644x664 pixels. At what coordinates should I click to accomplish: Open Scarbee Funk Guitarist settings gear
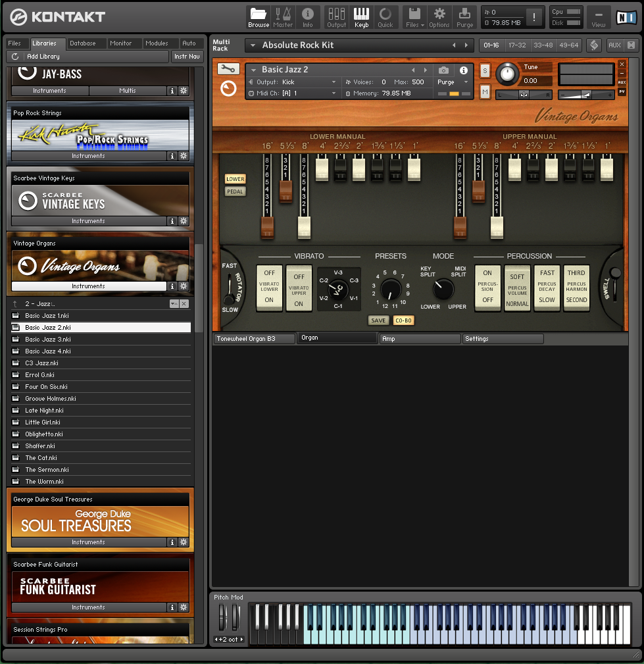pyautogui.click(x=184, y=607)
